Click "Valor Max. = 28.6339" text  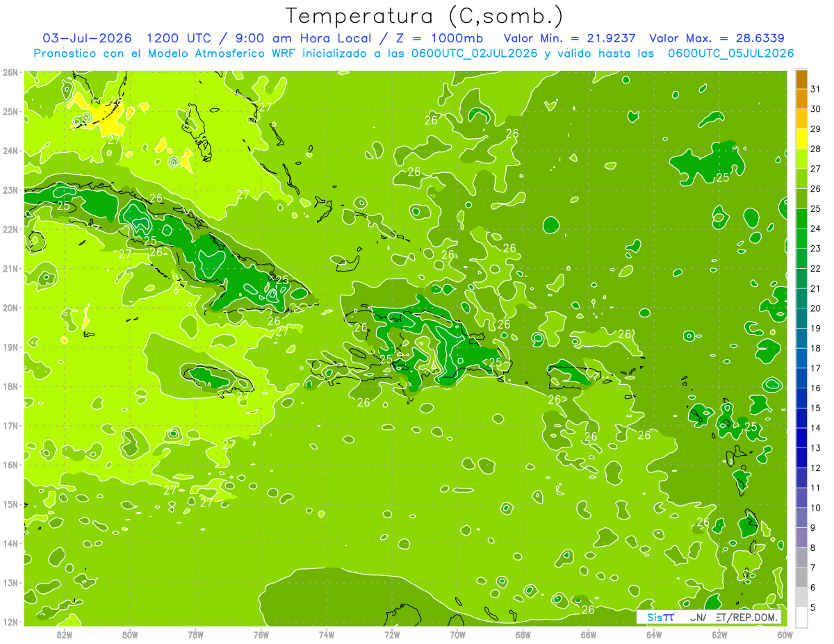point(717,38)
